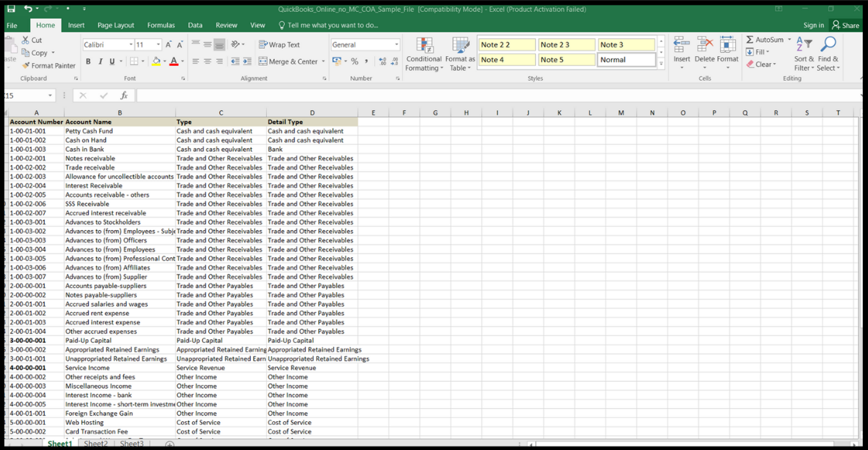Screen dimensions: 868x450
Task: Apply the Borders icon
Action: 134,61
